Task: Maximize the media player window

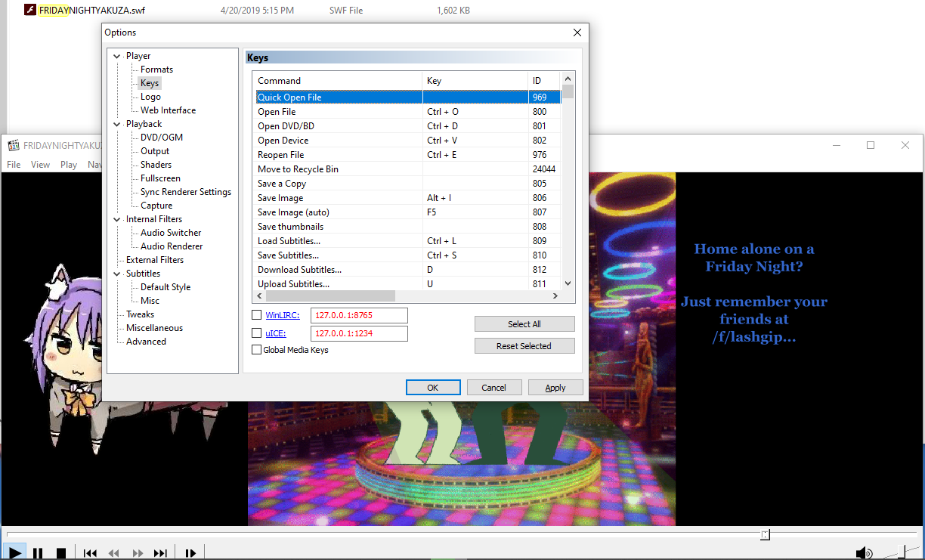Action: click(871, 145)
